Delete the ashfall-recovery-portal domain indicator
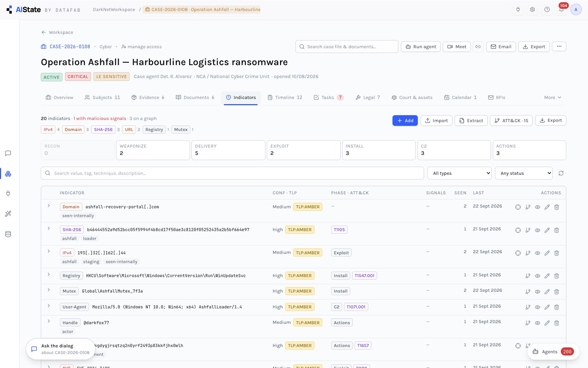This screenshot has height=368, width=588. pyautogui.click(x=556, y=207)
